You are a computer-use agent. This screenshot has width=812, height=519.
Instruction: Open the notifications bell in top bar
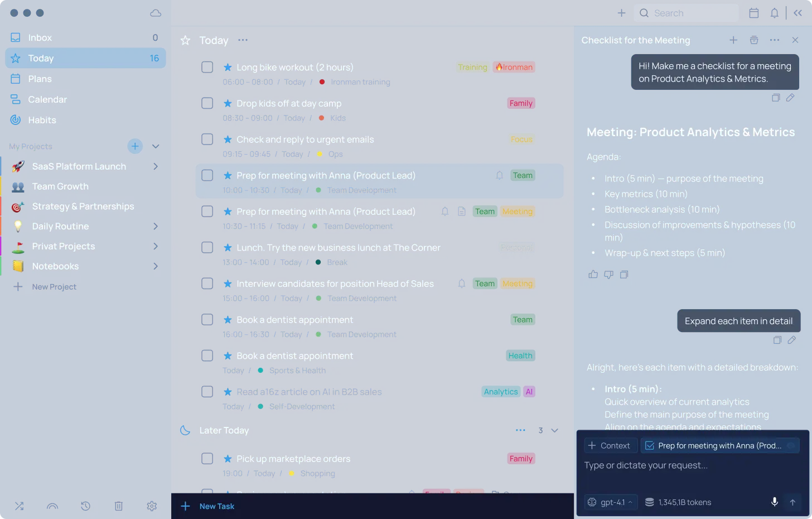(774, 13)
